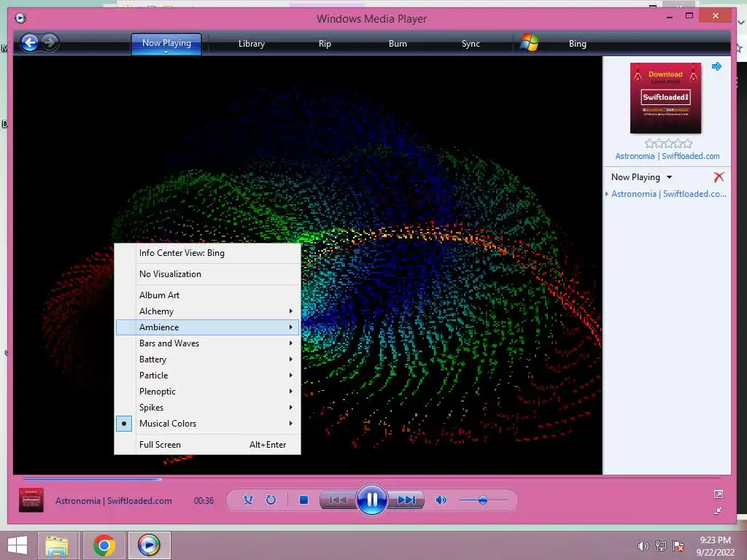Screen dimensions: 747x560
Task: Expand the Ambience submenu
Action: 208,327
